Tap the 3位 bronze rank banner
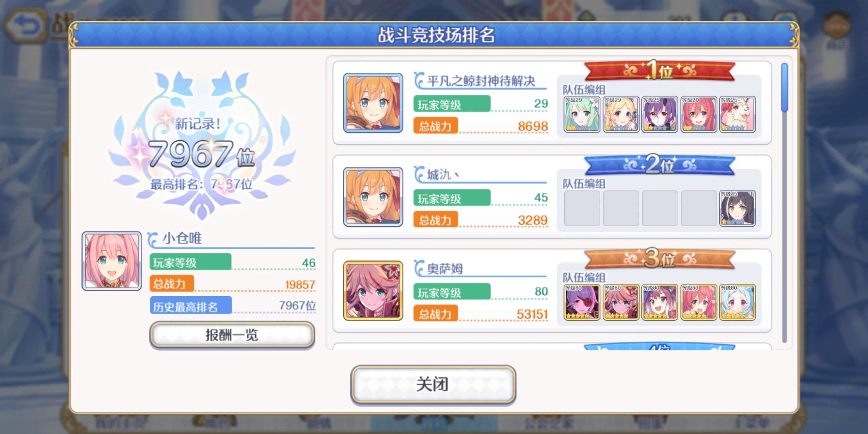The width and height of the screenshot is (868, 434). point(659,259)
